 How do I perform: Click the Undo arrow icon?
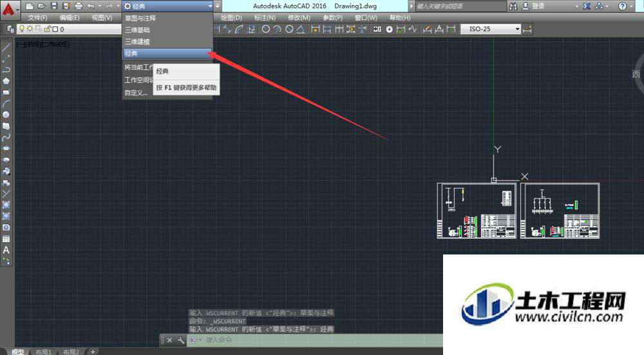pos(91,6)
